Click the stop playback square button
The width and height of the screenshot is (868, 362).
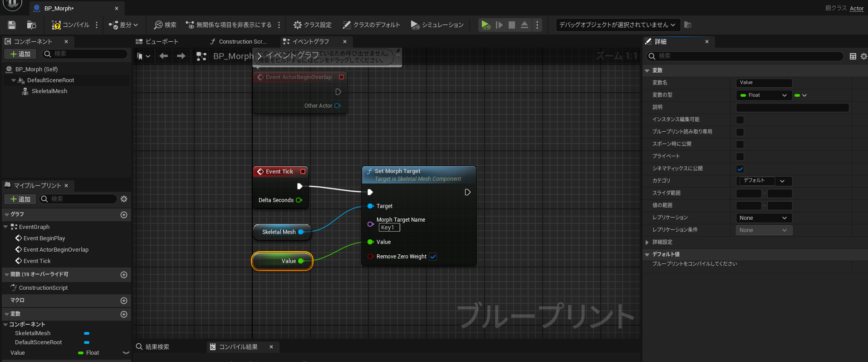coord(512,25)
